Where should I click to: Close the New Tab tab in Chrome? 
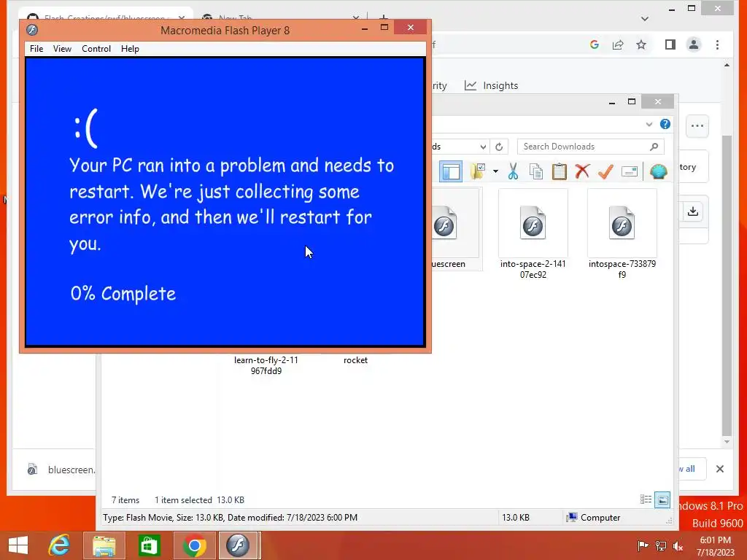click(x=356, y=18)
